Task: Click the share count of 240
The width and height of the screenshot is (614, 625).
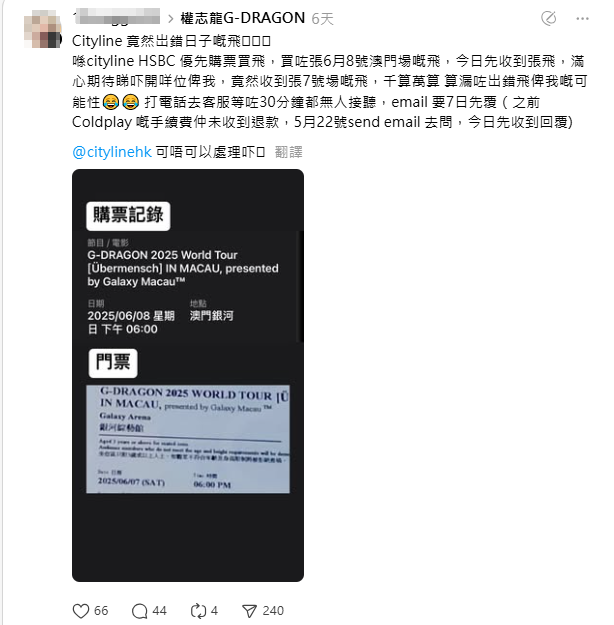Action: coord(273,611)
